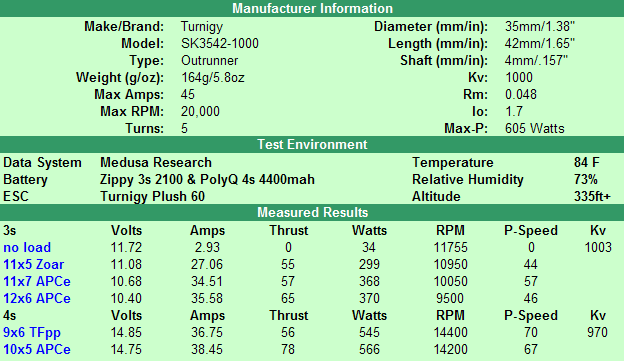Image resolution: width=624 pixels, height=361 pixels.
Task: Open the '12x6 APCe' propeller link
Action: (37, 299)
